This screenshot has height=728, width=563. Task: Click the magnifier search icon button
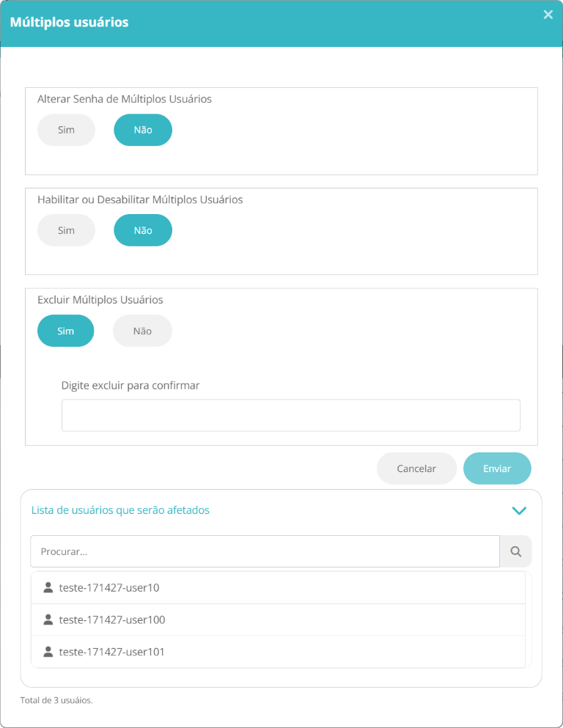pos(515,551)
